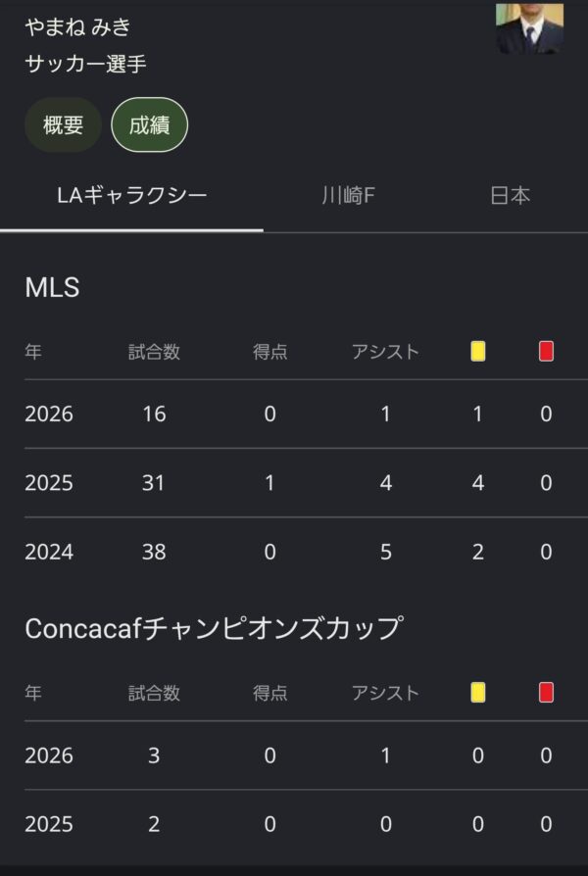Click the yellow card icon in Concacaf table
The width and height of the screenshot is (588, 876).
pos(478,693)
